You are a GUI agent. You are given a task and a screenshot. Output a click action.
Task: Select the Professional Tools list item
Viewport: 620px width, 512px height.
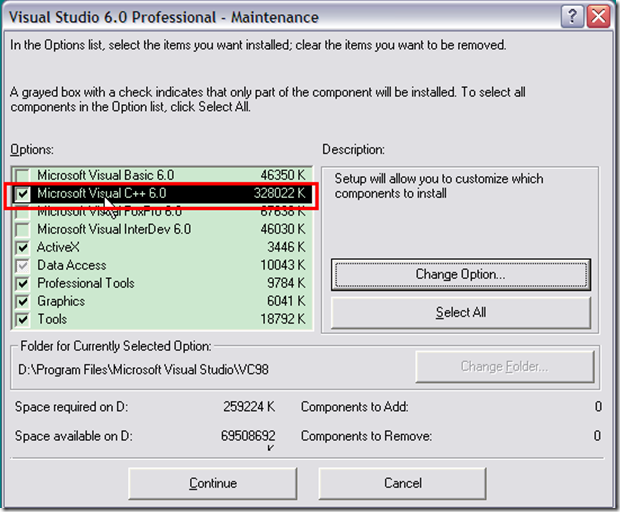point(162,283)
